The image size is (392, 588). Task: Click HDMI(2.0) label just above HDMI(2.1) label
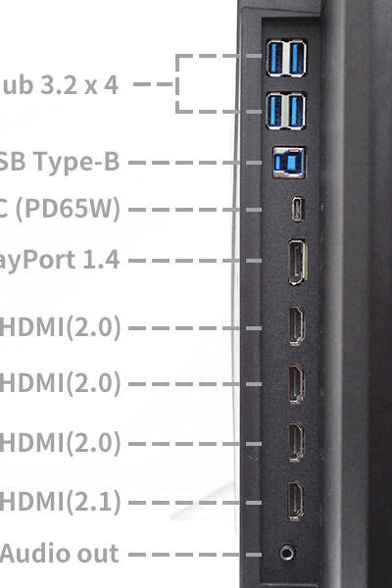click(61, 443)
